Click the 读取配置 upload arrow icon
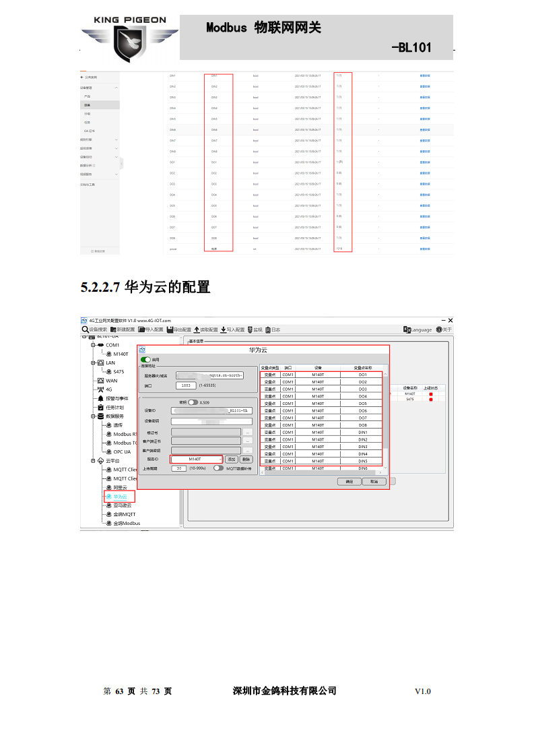534x756 pixels. tap(197, 329)
